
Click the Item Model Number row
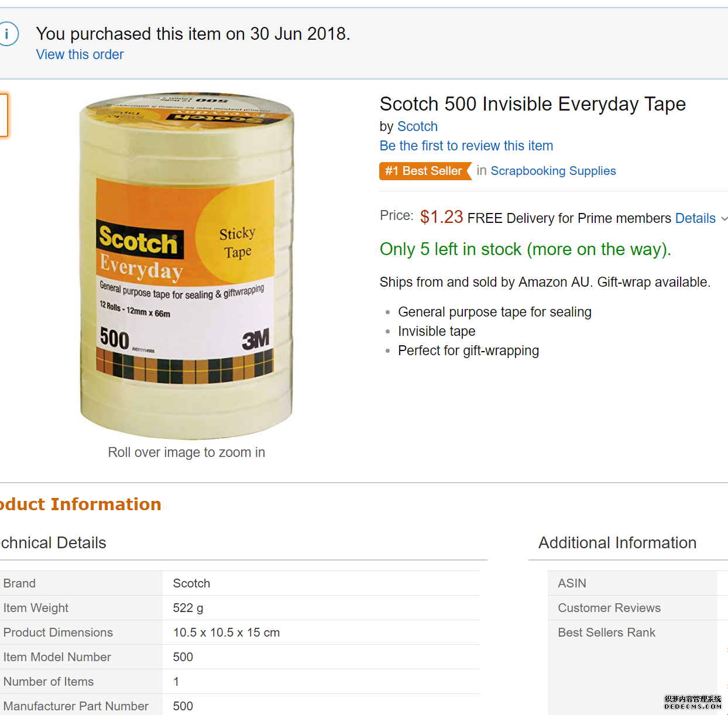pos(239,657)
